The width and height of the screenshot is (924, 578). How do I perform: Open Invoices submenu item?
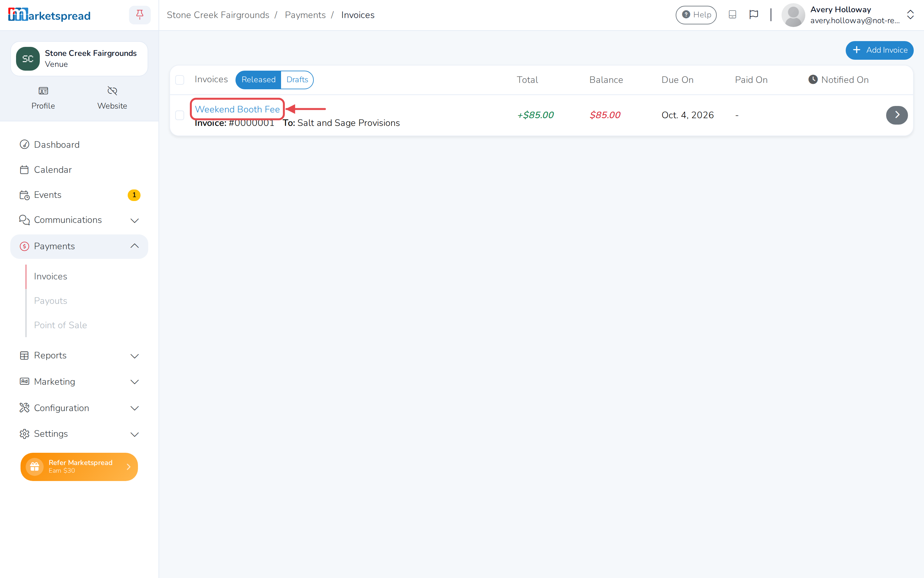pyautogui.click(x=50, y=276)
